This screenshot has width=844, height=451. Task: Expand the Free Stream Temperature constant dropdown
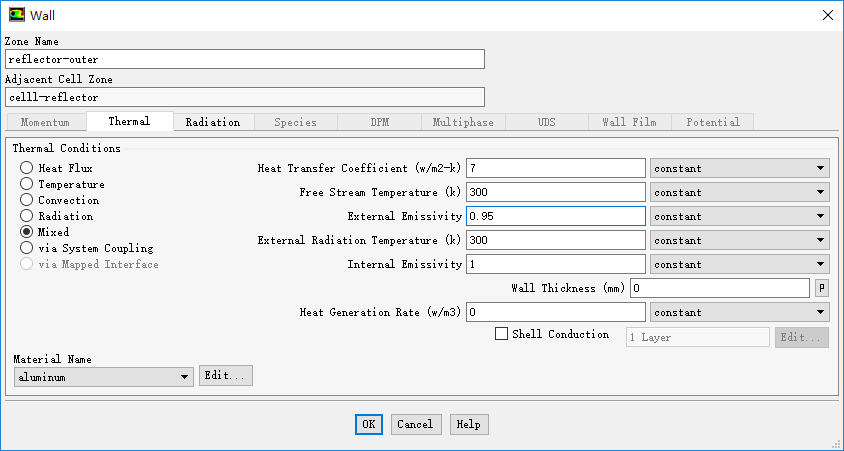739,192
